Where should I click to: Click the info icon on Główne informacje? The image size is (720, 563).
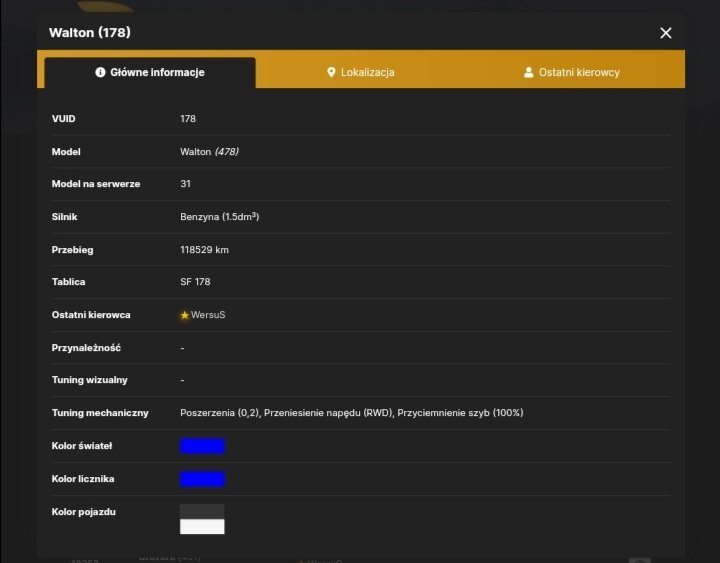pos(100,72)
